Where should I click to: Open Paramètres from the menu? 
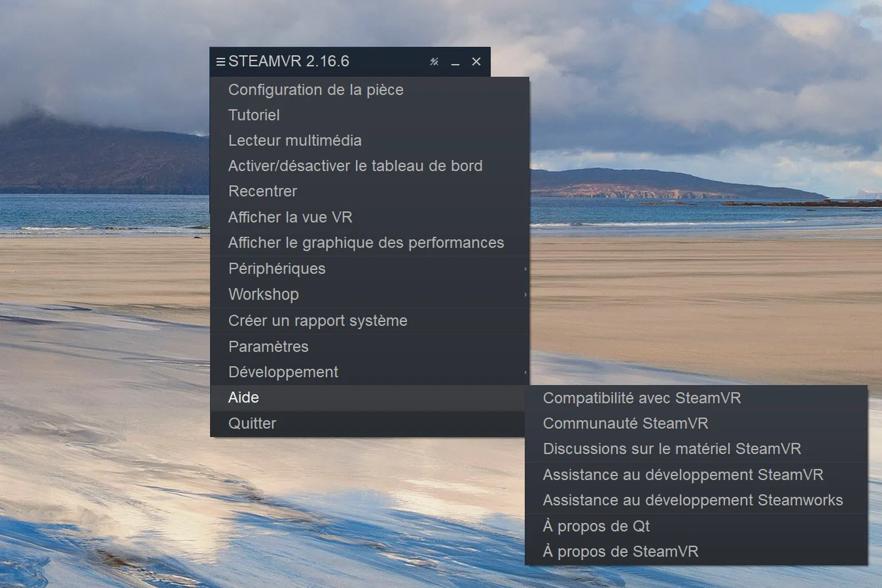click(x=370, y=347)
